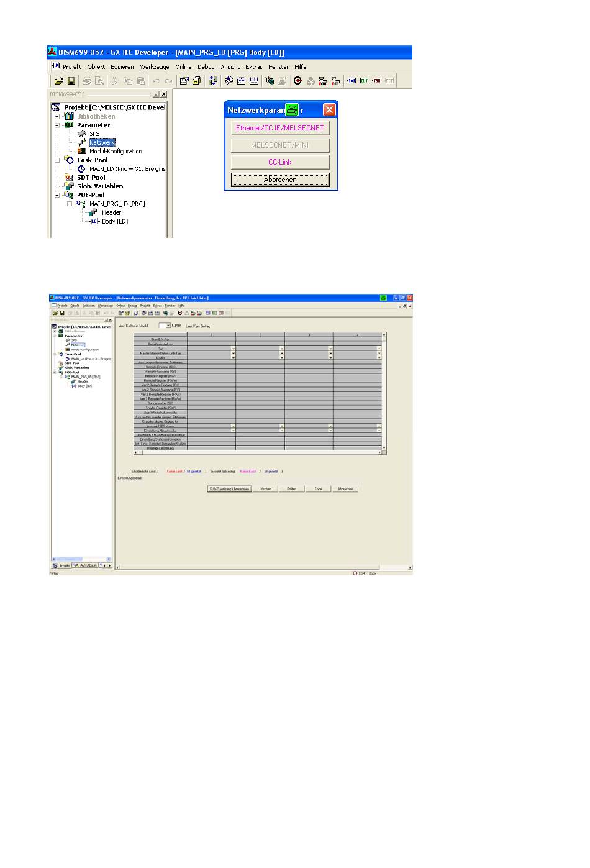Open the Editieren menu in MAIN_PRG_LD window

[x=122, y=66]
